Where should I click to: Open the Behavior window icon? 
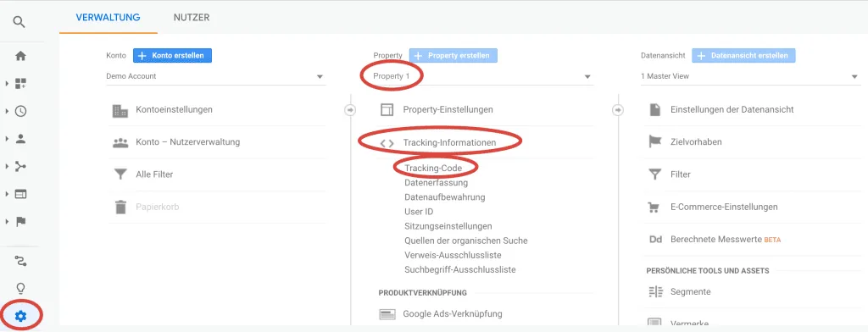pos(20,194)
